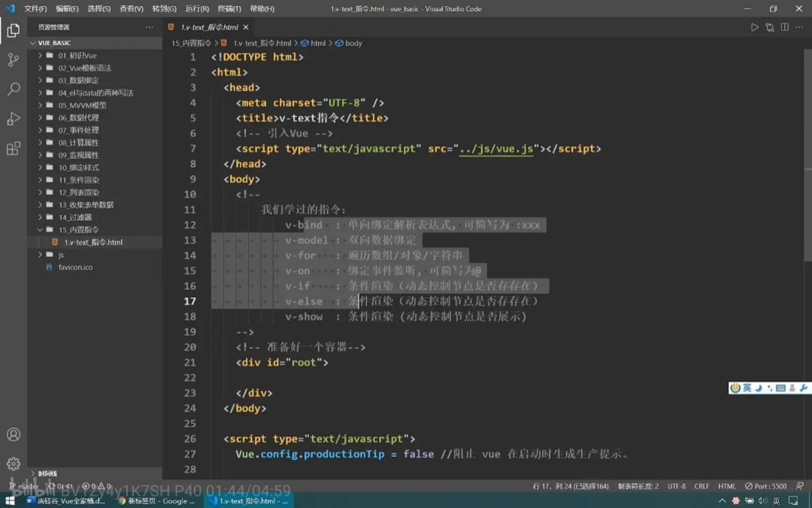Open the Explorer view in activity bar

(13, 30)
